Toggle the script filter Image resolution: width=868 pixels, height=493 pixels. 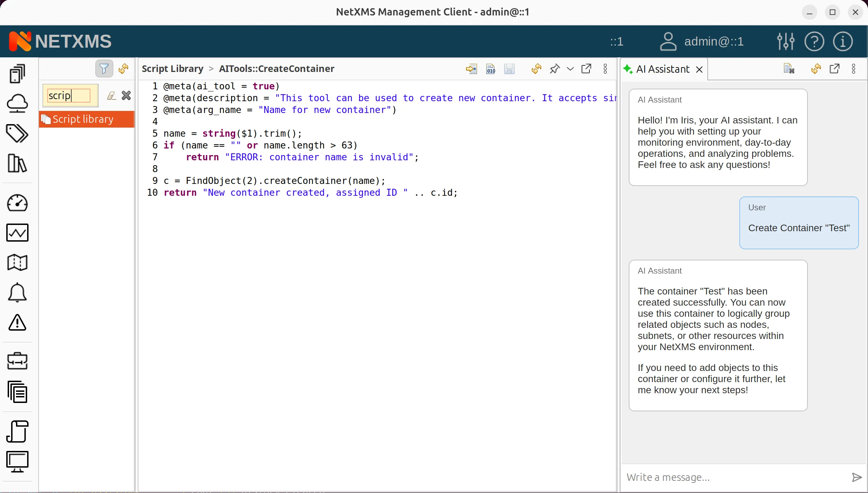104,68
